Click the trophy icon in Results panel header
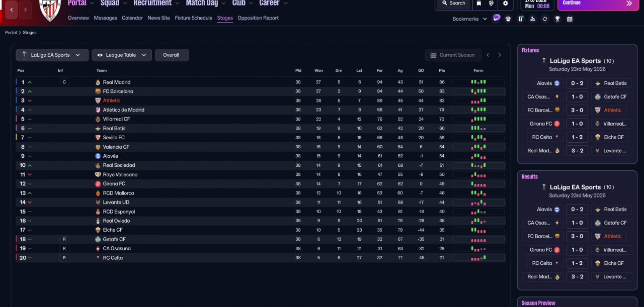 (x=543, y=187)
